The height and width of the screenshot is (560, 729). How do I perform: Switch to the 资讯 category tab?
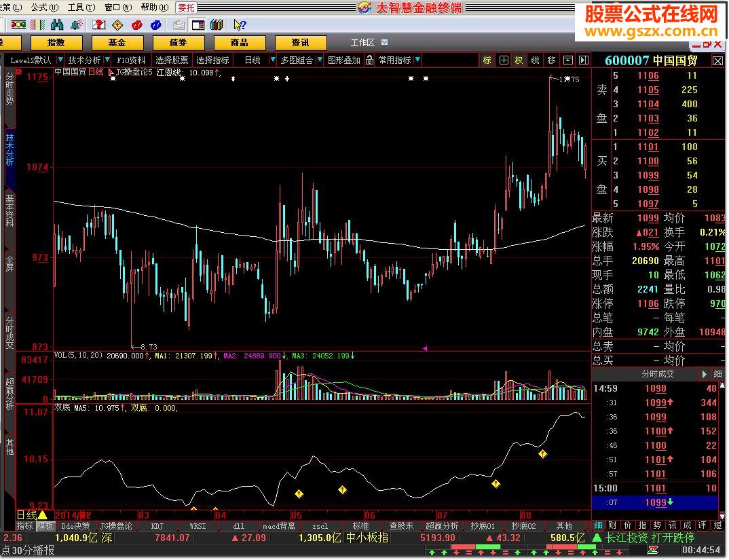pyautogui.click(x=301, y=42)
